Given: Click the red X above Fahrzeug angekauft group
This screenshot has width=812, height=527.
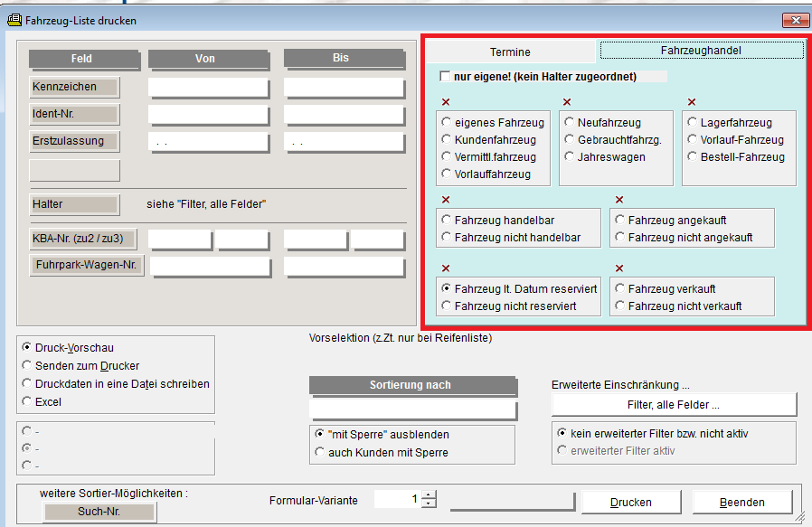Looking at the screenshot, I should click(618, 200).
